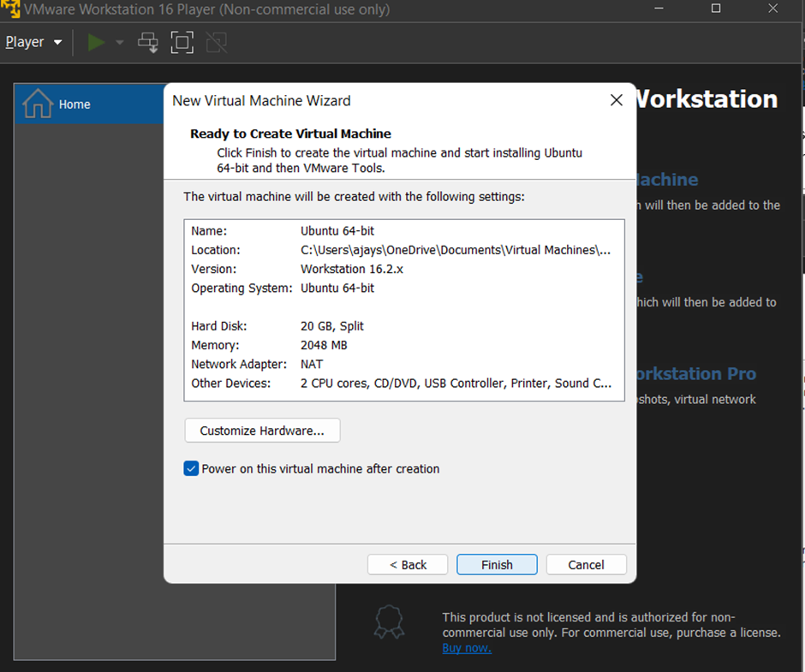Click the Location path text
805x672 pixels.
click(456, 250)
